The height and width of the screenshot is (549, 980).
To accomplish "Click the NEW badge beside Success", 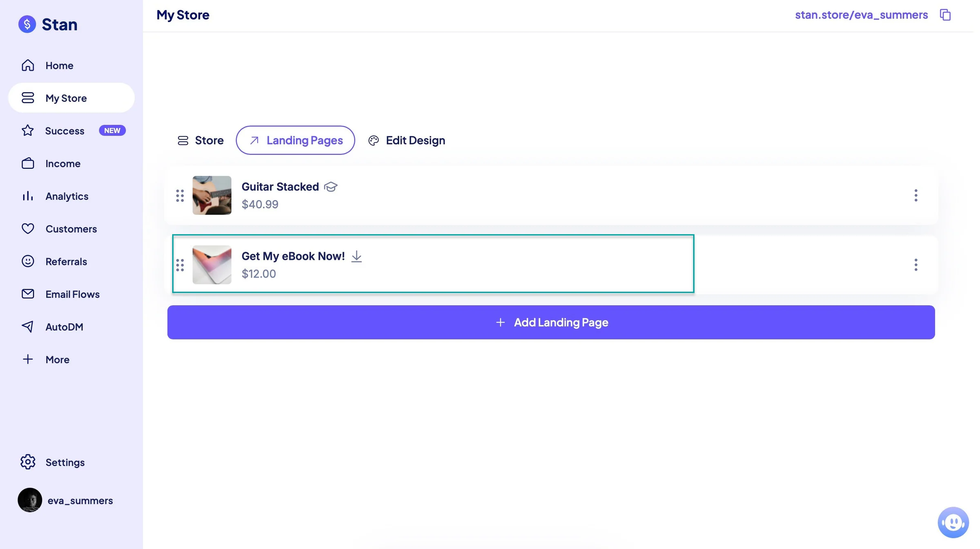I will pos(112,131).
